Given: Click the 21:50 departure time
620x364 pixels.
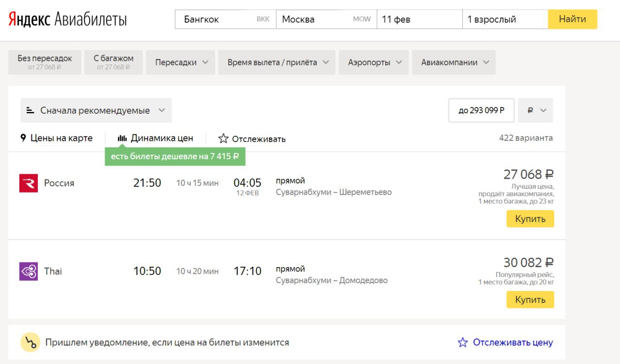Looking at the screenshot, I should click(x=147, y=183).
